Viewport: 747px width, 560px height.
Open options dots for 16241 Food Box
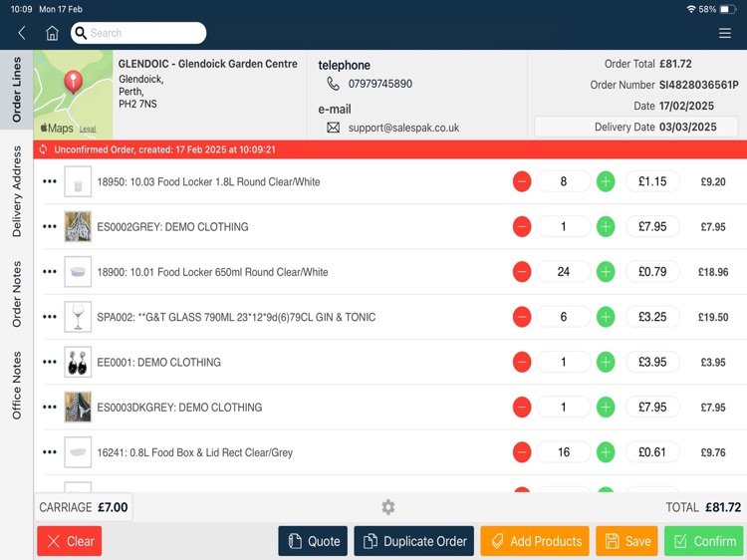coord(50,451)
